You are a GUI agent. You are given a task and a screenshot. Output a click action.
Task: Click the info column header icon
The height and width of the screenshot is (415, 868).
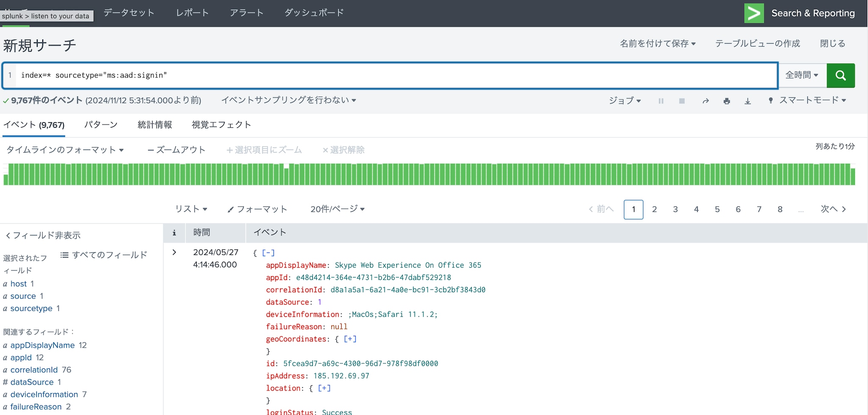point(174,232)
